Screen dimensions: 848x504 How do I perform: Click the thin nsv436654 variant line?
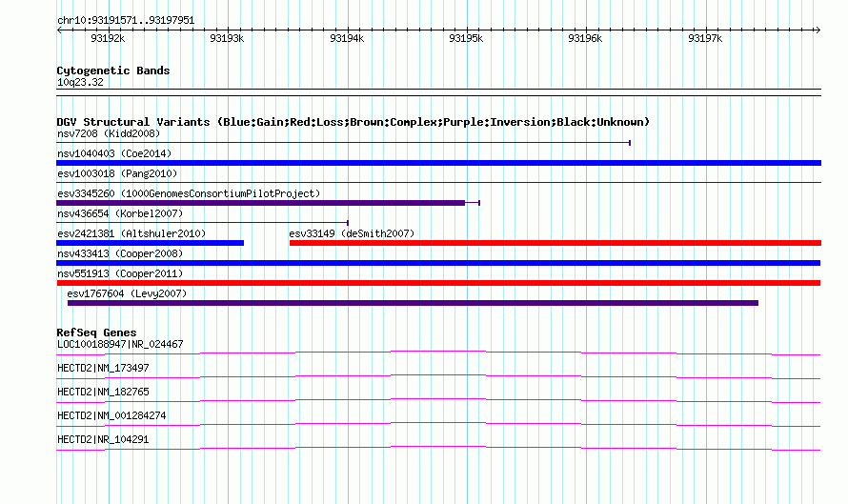202,223
